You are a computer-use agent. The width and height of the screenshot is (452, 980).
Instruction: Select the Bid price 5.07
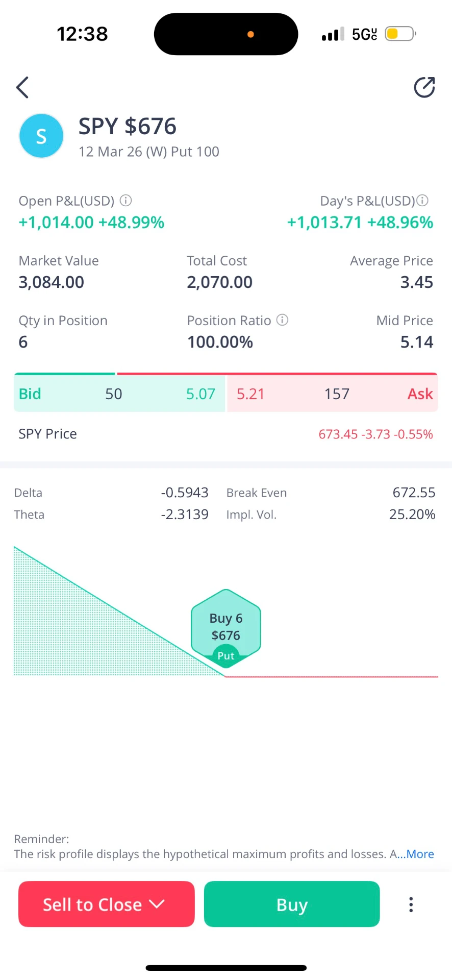click(200, 394)
